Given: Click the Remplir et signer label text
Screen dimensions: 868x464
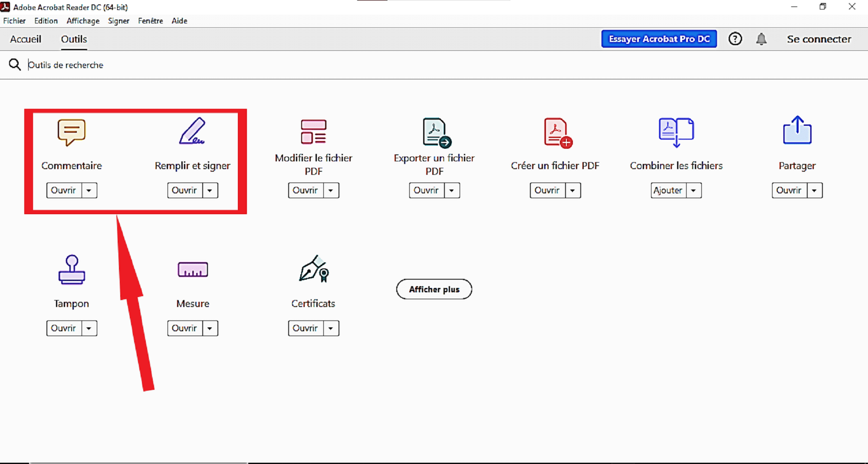Looking at the screenshot, I should [192, 166].
